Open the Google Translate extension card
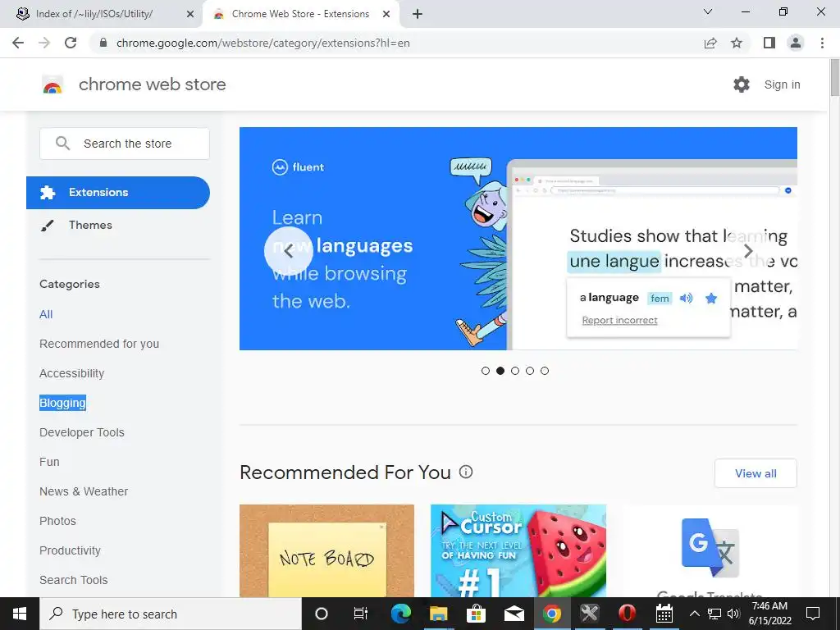Screen dimensions: 840x630 click(710, 550)
